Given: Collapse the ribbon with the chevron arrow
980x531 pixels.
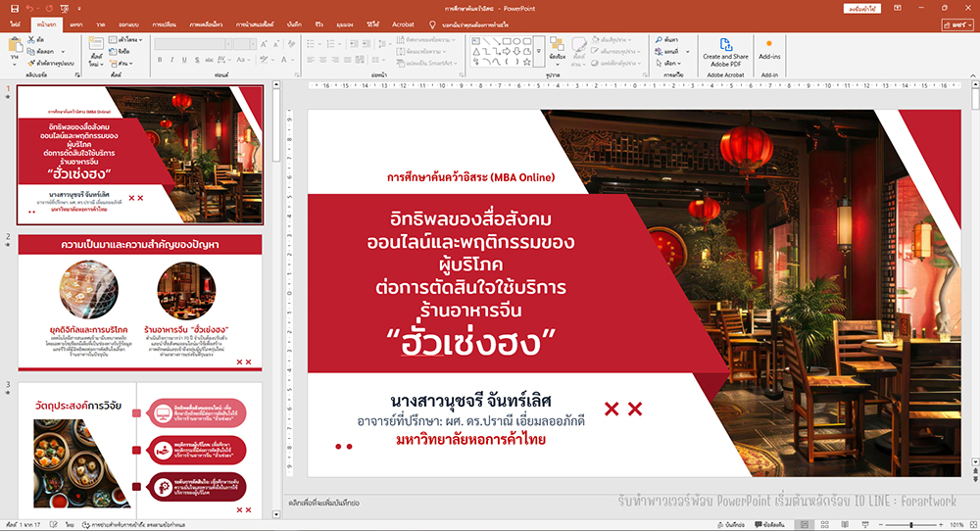Looking at the screenshot, I should (973, 75).
